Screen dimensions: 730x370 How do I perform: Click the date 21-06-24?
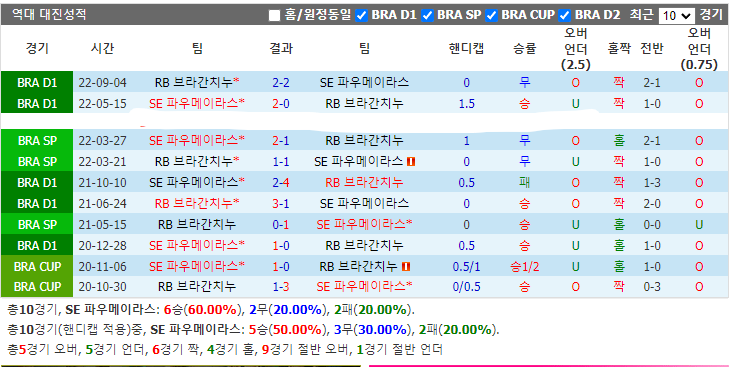tap(102, 203)
